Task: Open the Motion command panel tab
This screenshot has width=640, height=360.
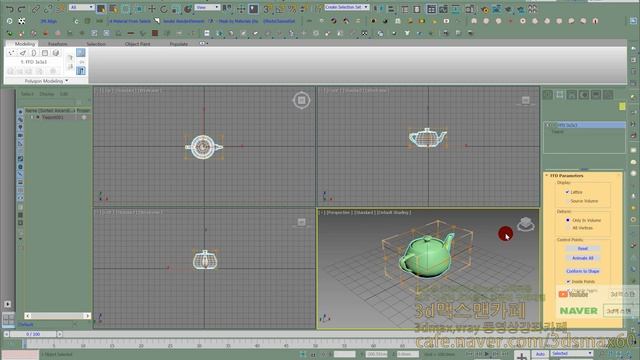Action: tap(584, 95)
